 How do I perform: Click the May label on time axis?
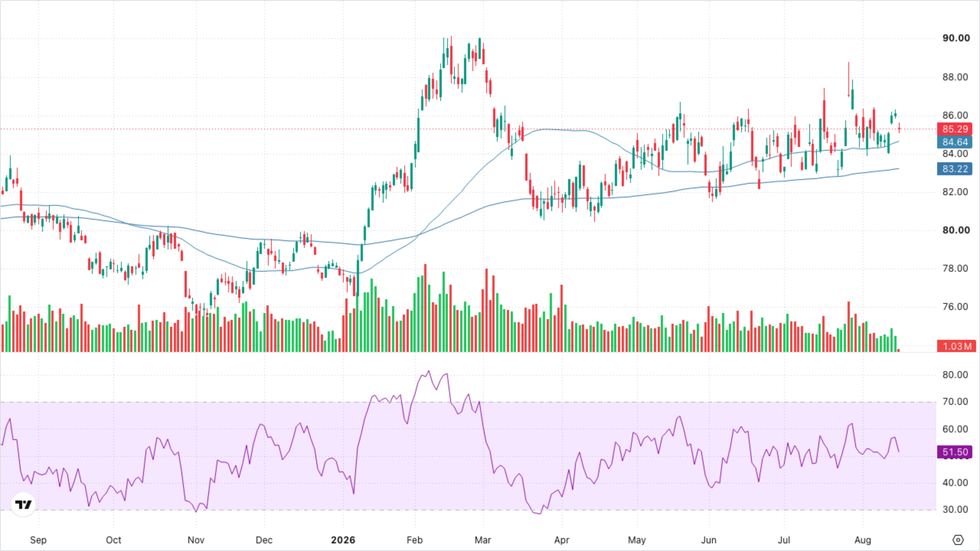tap(637, 540)
